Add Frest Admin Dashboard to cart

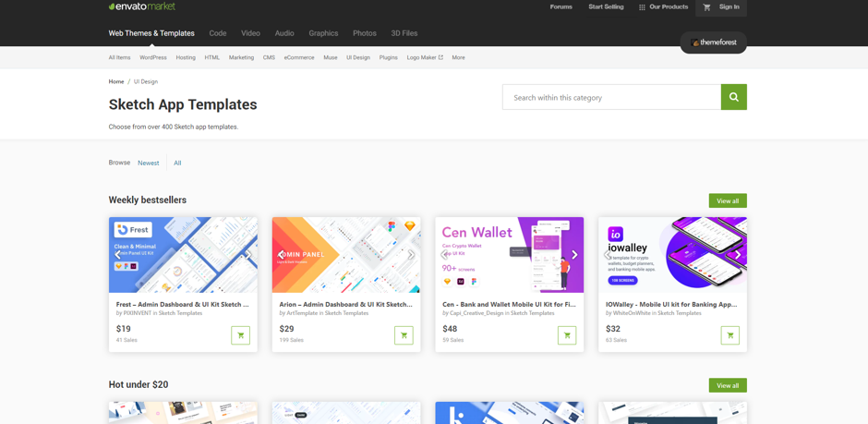(240, 335)
